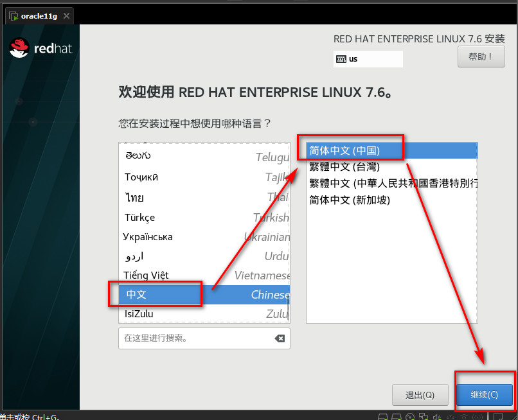Close the oracle11g tab
Viewport: 518px width, 420px height.
pos(66,15)
